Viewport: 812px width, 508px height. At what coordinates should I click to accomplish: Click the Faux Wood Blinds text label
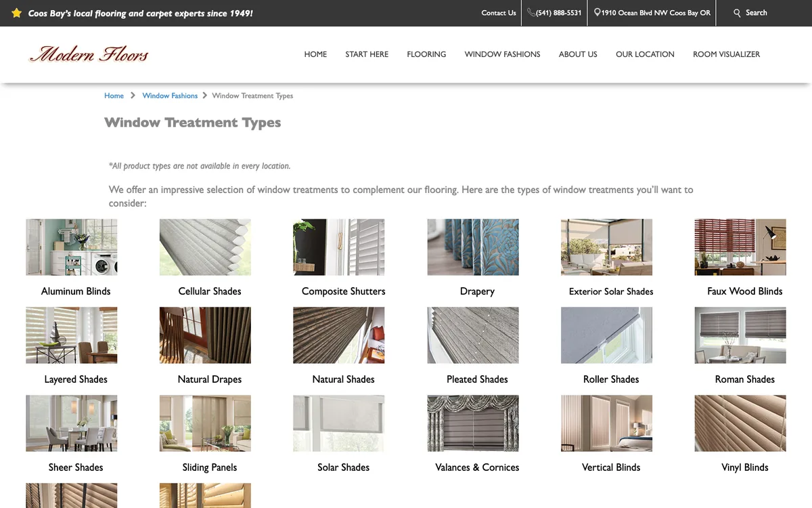(x=745, y=291)
